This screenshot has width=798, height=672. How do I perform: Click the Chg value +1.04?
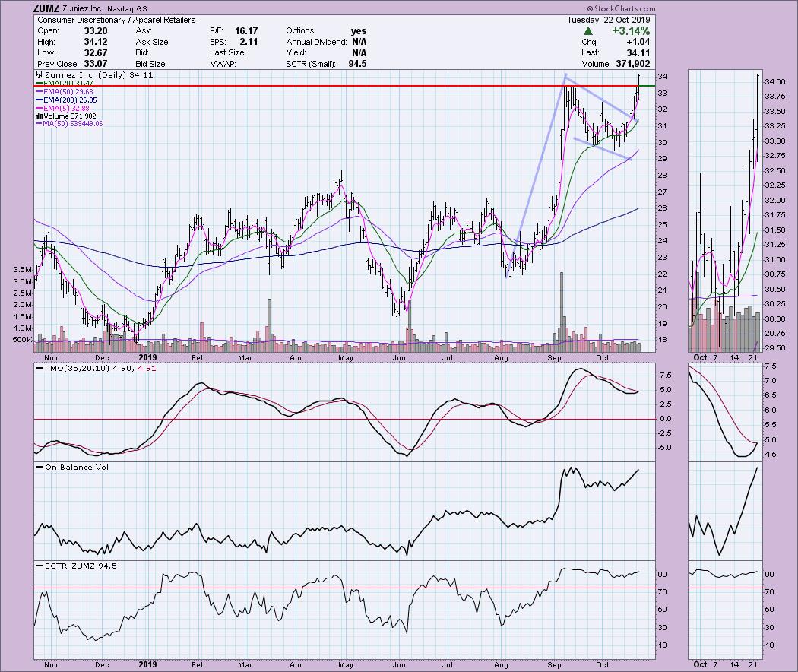tap(638, 42)
